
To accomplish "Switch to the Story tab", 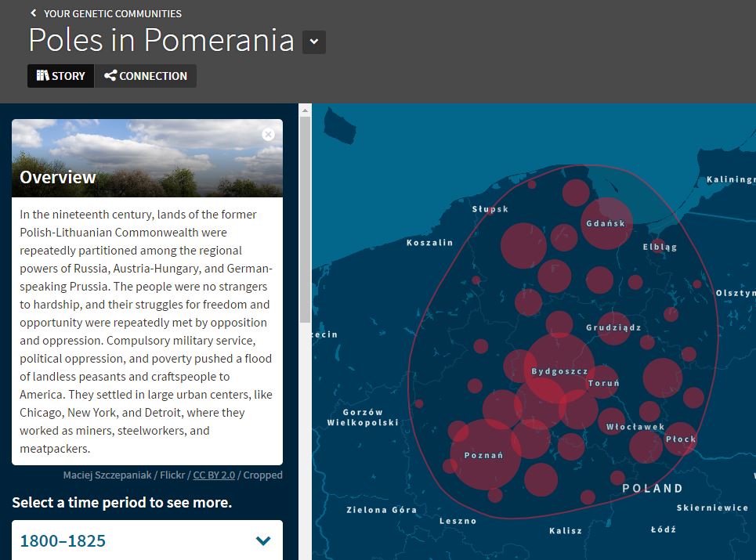I will 61,76.
